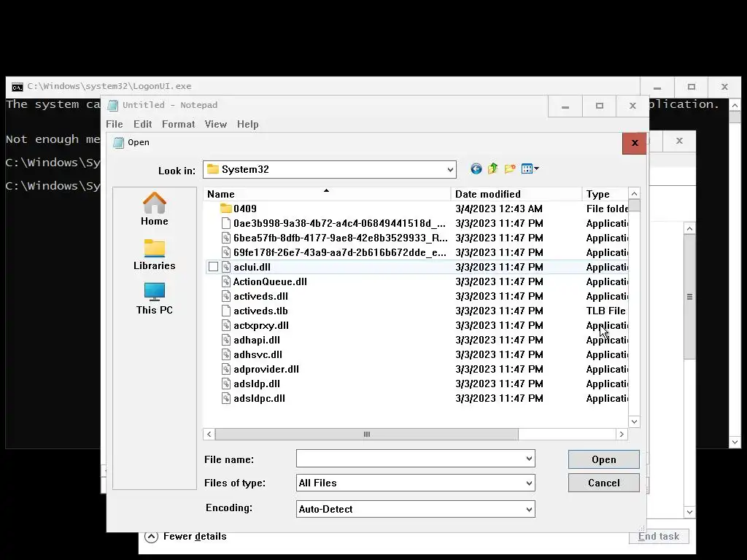
Task: Select the file actxprxy.dll
Action: (261, 326)
